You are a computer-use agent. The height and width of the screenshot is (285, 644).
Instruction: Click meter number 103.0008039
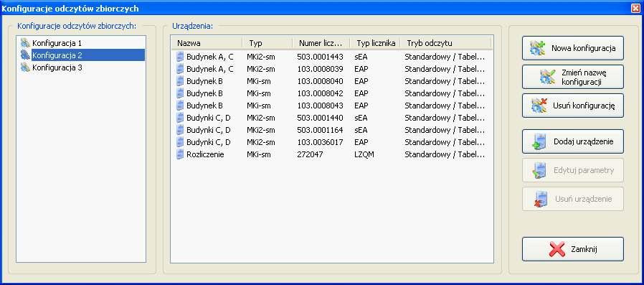pos(320,69)
